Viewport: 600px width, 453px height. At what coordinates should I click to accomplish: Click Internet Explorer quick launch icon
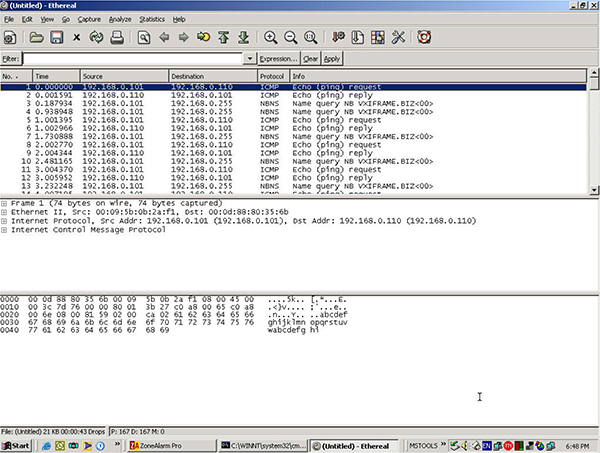pos(46,446)
